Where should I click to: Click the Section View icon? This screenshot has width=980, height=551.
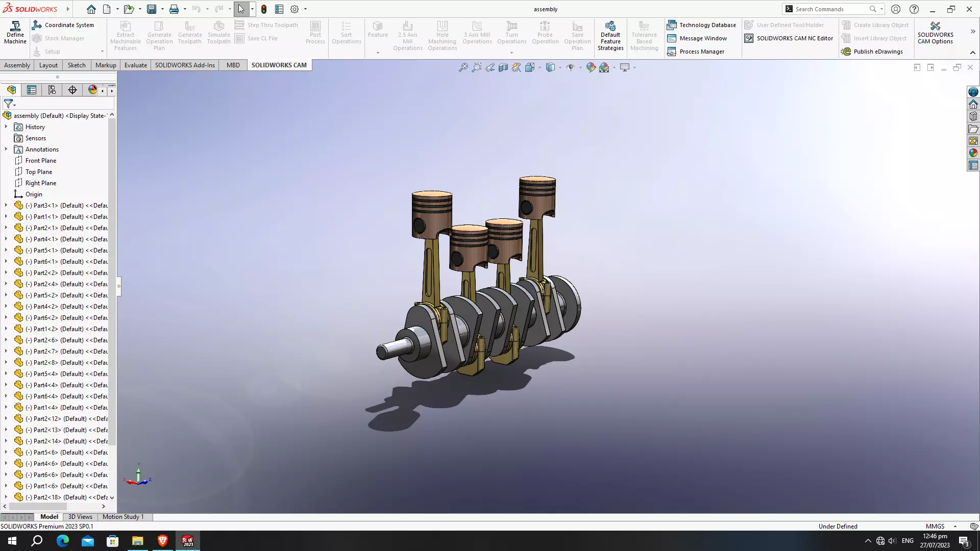(503, 67)
